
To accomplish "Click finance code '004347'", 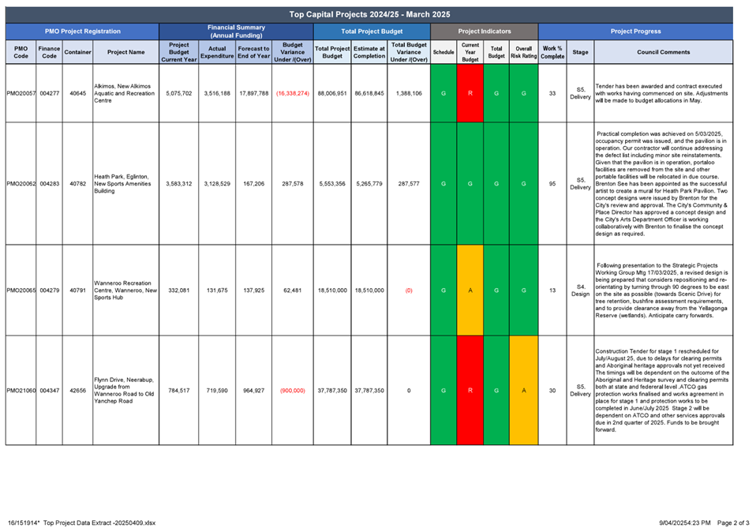I will click(50, 391).
